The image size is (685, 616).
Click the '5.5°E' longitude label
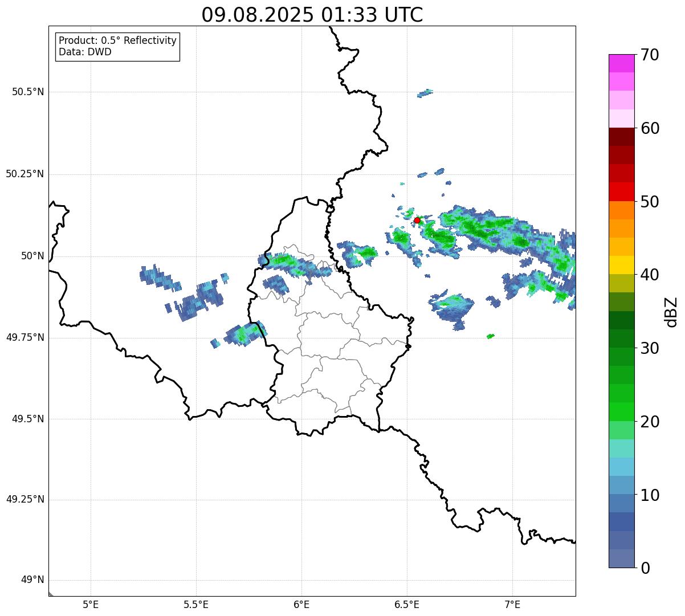click(196, 605)
